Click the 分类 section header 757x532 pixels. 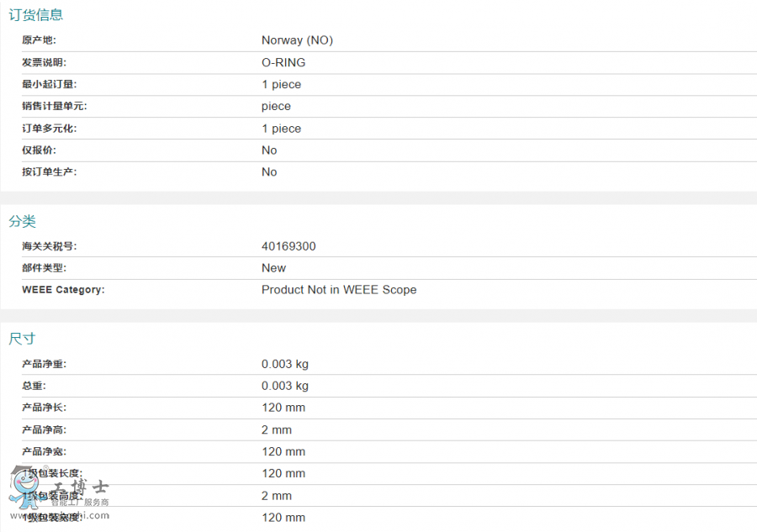click(22, 221)
